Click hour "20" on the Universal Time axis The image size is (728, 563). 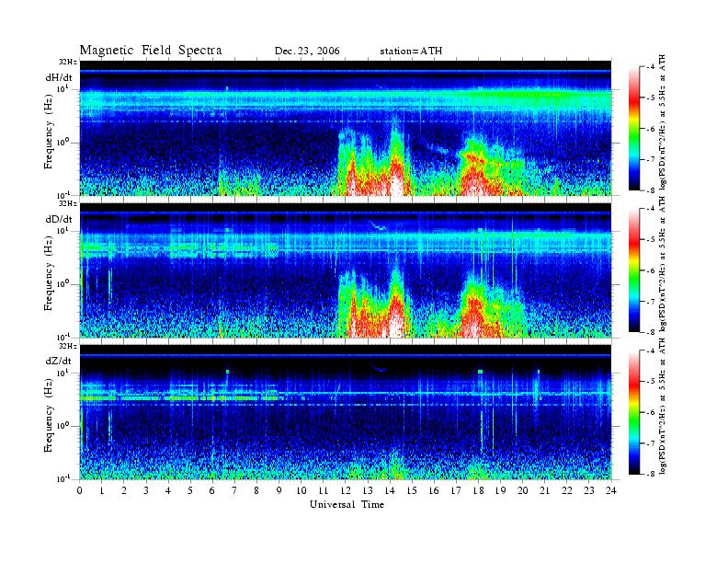coord(523,490)
